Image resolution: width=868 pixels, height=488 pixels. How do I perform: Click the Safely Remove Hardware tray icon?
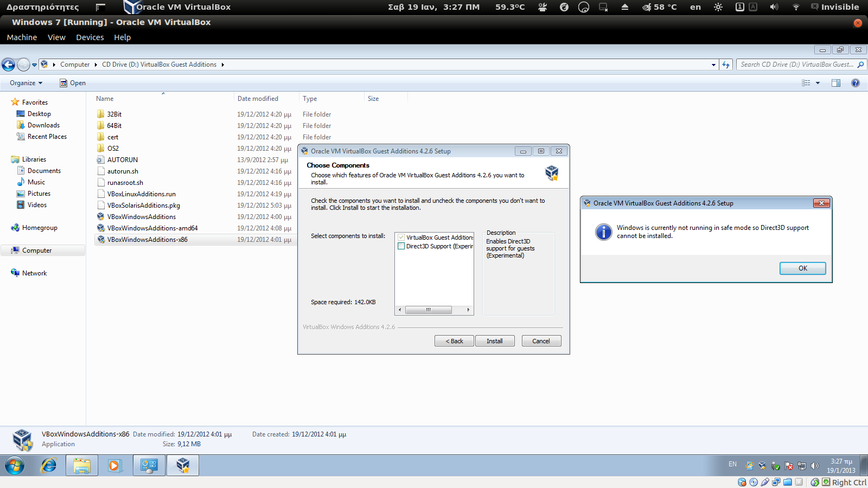click(776, 466)
